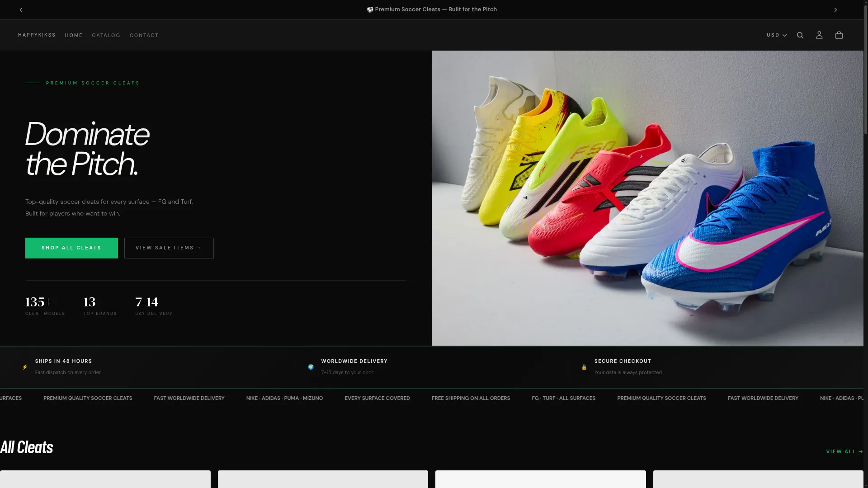This screenshot has height=488, width=868.
Task: Click the globe worldwide delivery icon
Action: pyautogui.click(x=311, y=367)
